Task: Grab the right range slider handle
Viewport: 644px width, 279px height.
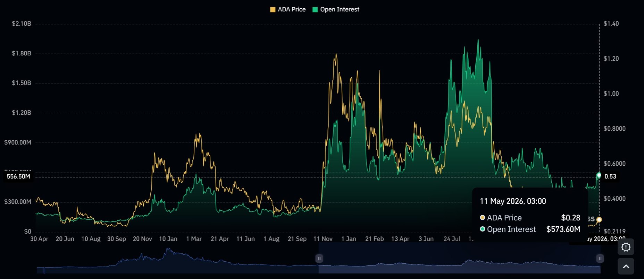Action: tap(600, 259)
